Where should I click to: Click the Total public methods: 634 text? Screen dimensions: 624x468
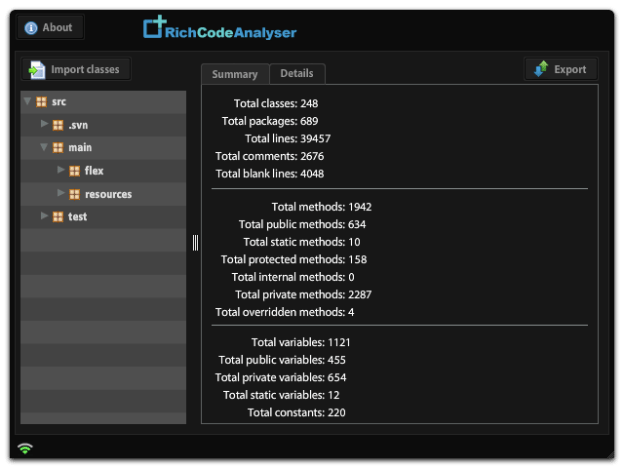pos(302,224)
